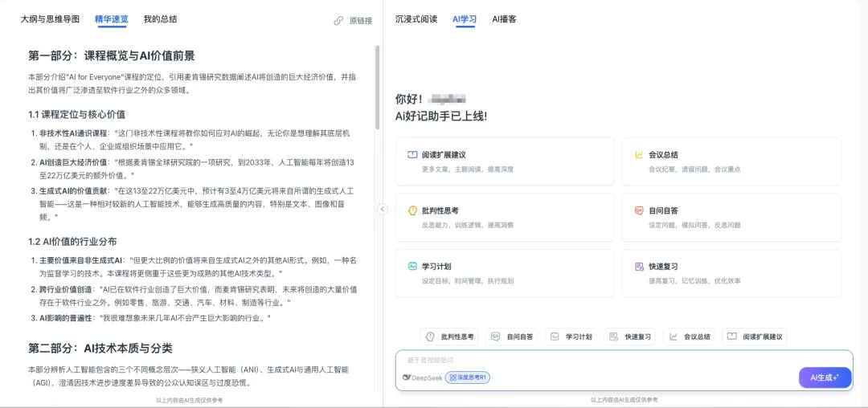This screenshot has height=408, width=868.
Task: Select the 快速复习 chip label
Action: [x=638, y=337]
